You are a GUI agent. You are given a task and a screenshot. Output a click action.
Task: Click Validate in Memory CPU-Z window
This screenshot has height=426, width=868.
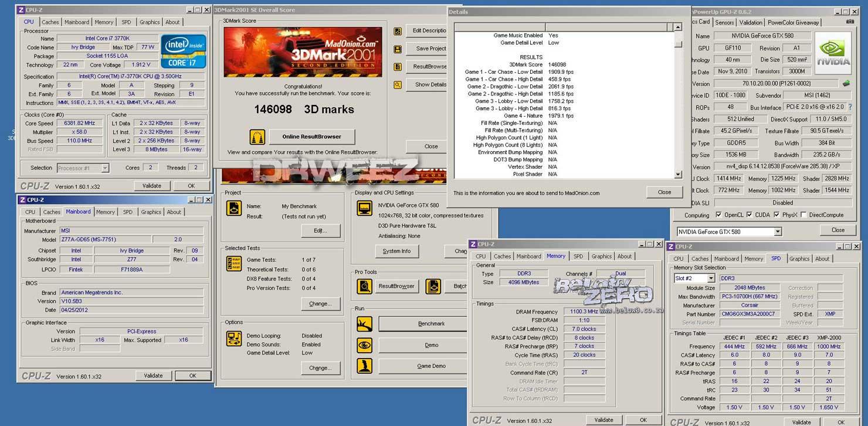tap(604, 420)
